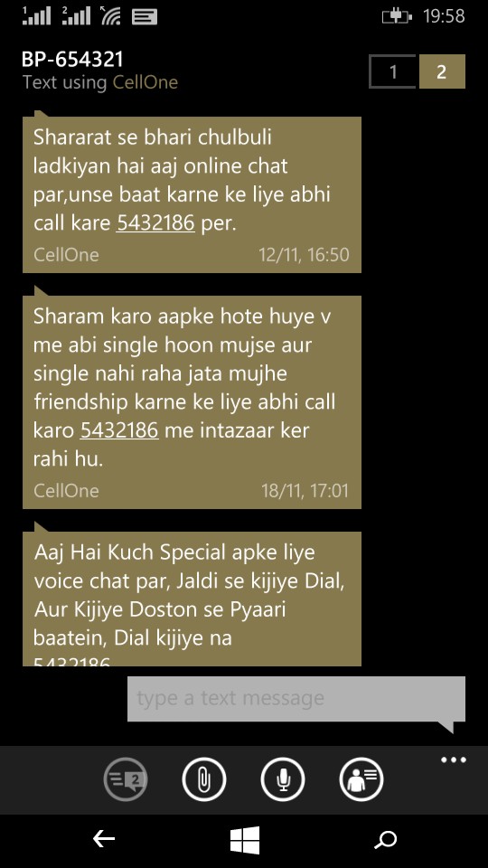This screenshot has width=488, height=868.
Task: Tap the SIM 1 signal strength indicator
Action: (36, 15)
